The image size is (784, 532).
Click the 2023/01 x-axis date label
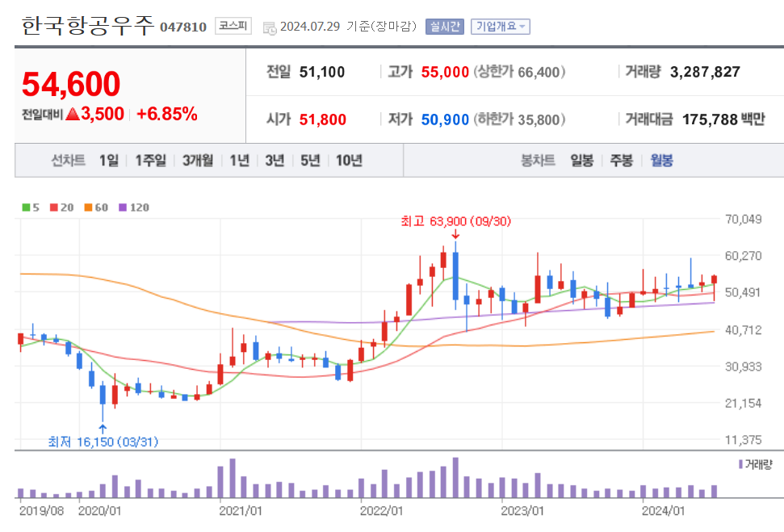[x=522, y=511]
